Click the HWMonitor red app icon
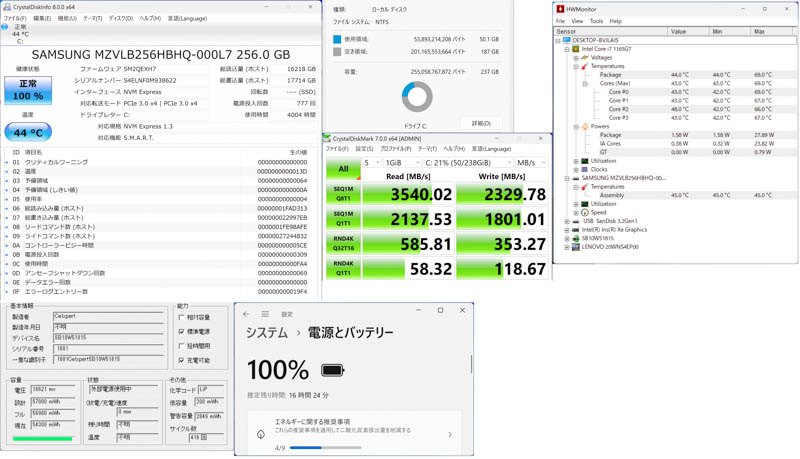This screenshot has width=800, height=459. [560, 9]
